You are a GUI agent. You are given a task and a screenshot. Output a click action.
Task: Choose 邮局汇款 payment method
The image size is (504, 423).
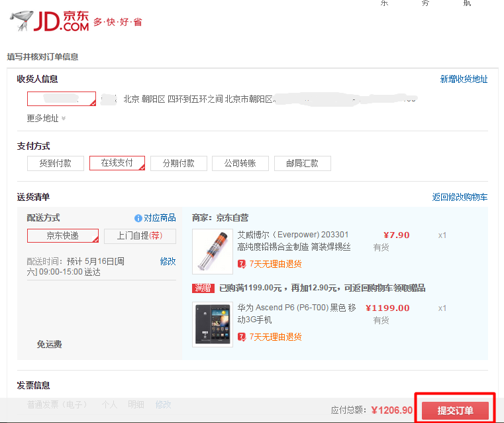(x=302, y=163)
